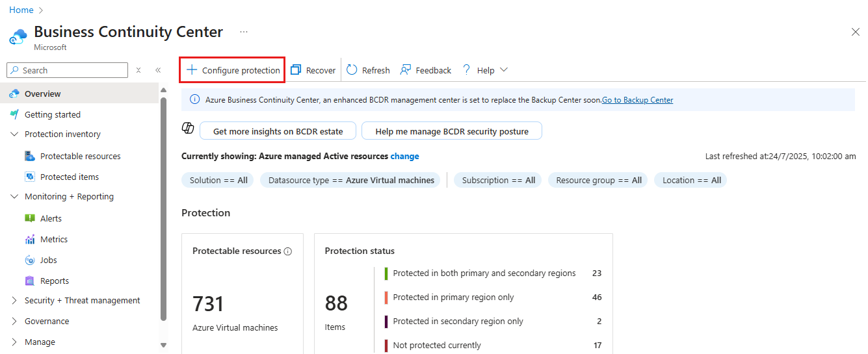The image size is (868, 354).
Task: Open Datasource type Azure Virtual machines filter
Action: [351, 180]
